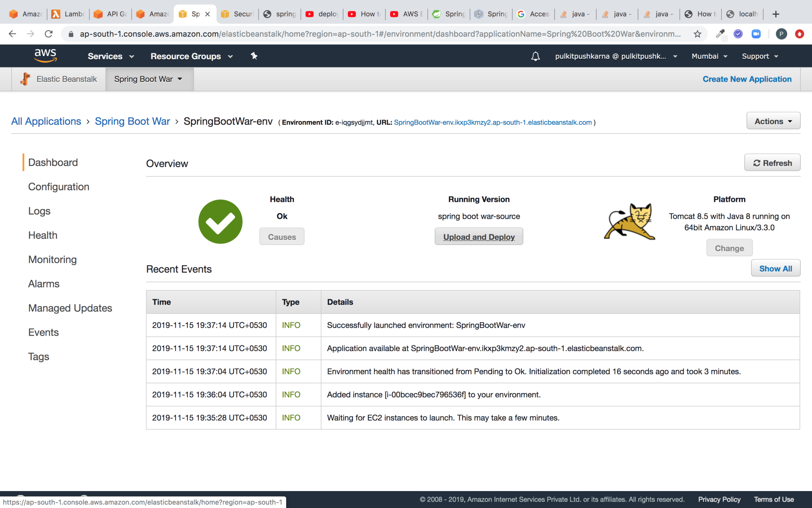
Task: Open the Mumbai region selector
Action: 709,56
